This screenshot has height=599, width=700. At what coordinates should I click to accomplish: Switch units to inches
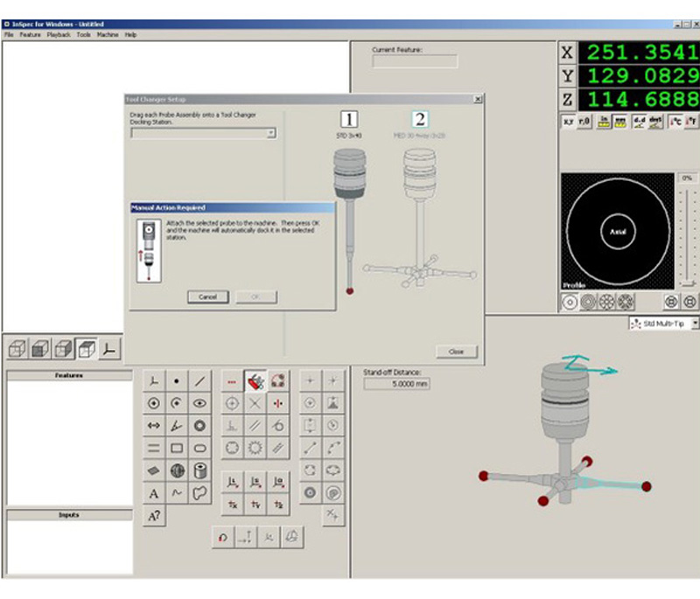[604, 122]
